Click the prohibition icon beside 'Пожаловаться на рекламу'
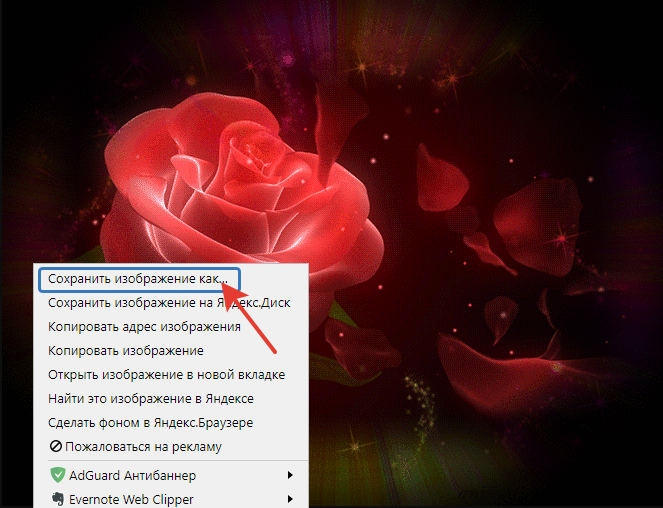 [55, 446]
